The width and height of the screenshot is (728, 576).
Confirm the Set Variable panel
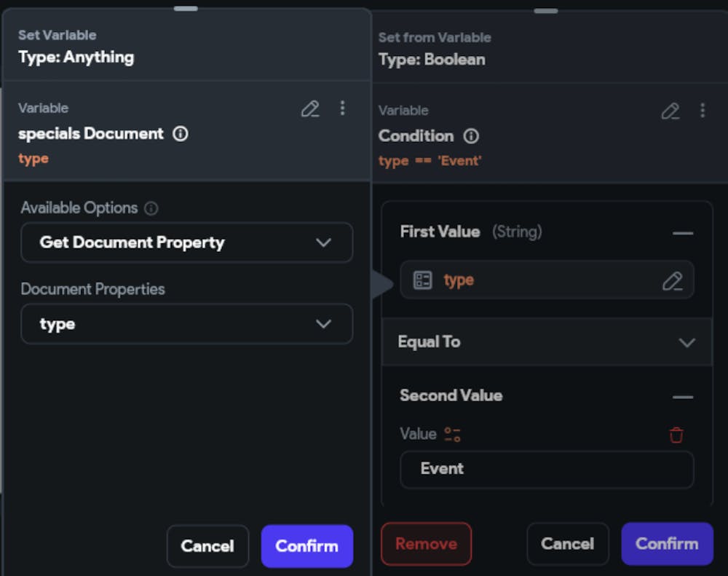tap(306, 546)
